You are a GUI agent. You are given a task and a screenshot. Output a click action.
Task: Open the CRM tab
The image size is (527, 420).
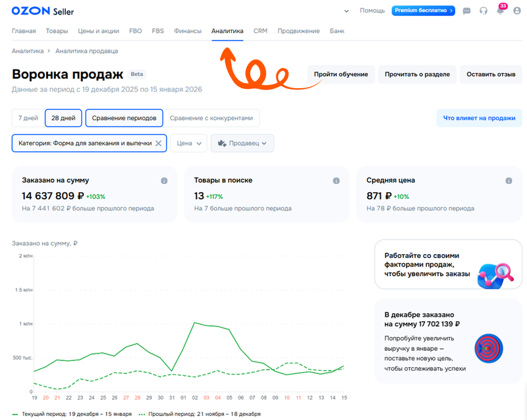tap(260, 30)
